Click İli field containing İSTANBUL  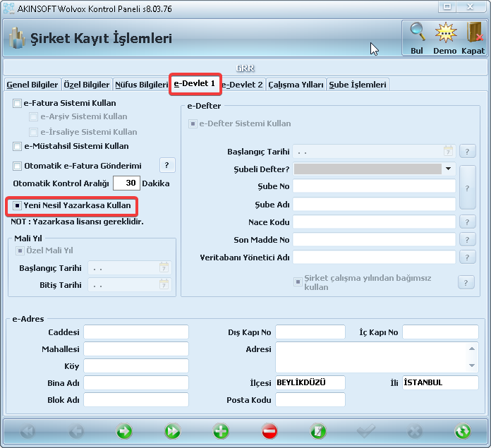point(441,382)
